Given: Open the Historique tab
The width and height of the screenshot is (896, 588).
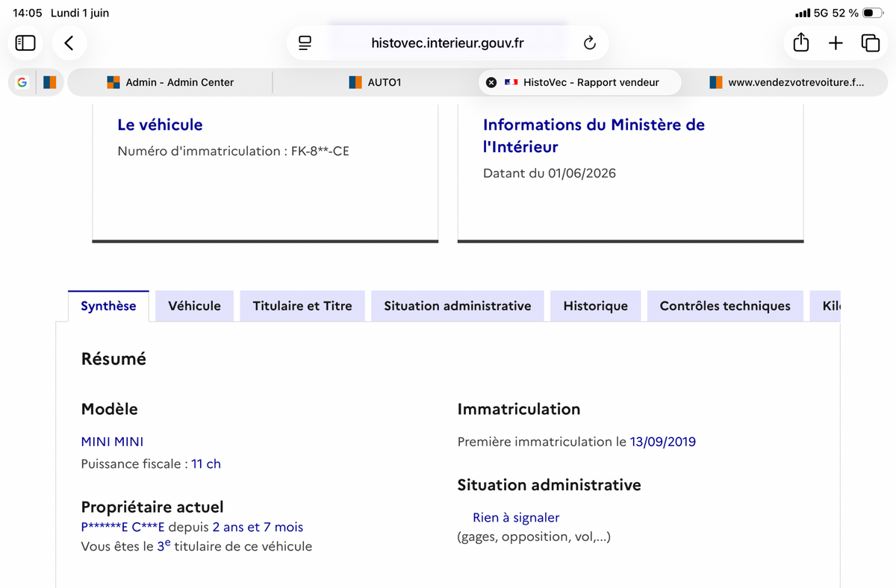Looking at the screenshot, I should [x=595, y=306].
